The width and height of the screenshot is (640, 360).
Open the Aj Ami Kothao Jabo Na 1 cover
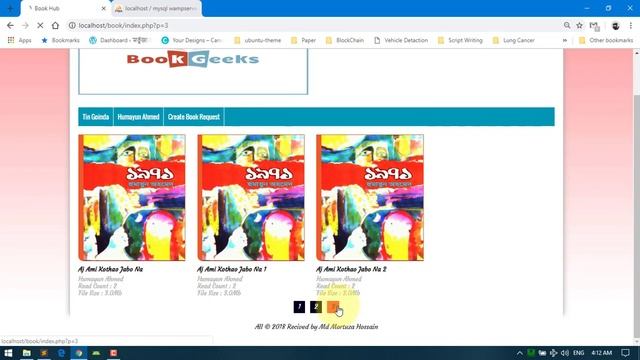(x=251, y=198)
